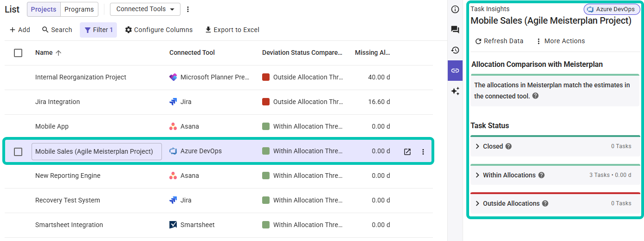Open Mobile Sales project in new window
Screen dimensions: 644x241
407,151
